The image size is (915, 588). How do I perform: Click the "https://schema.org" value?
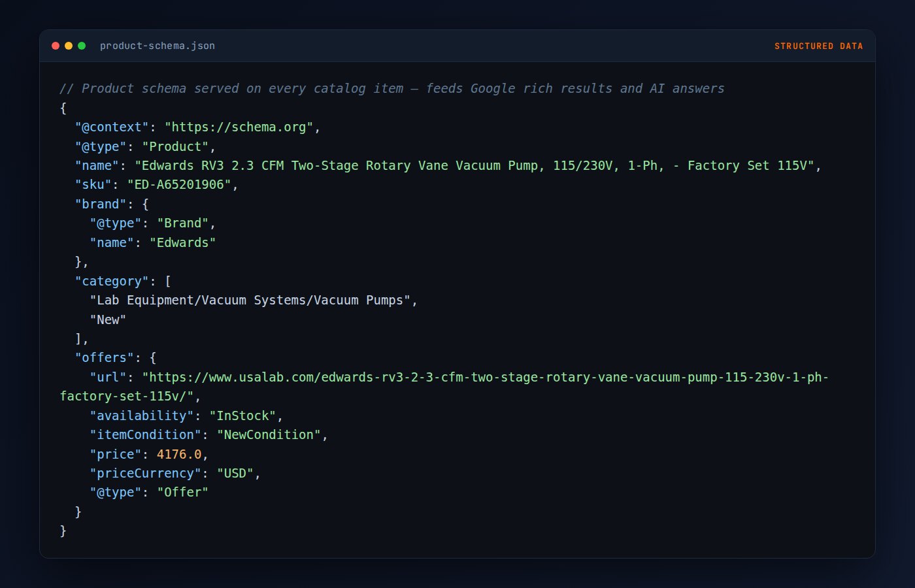(239, 127)
